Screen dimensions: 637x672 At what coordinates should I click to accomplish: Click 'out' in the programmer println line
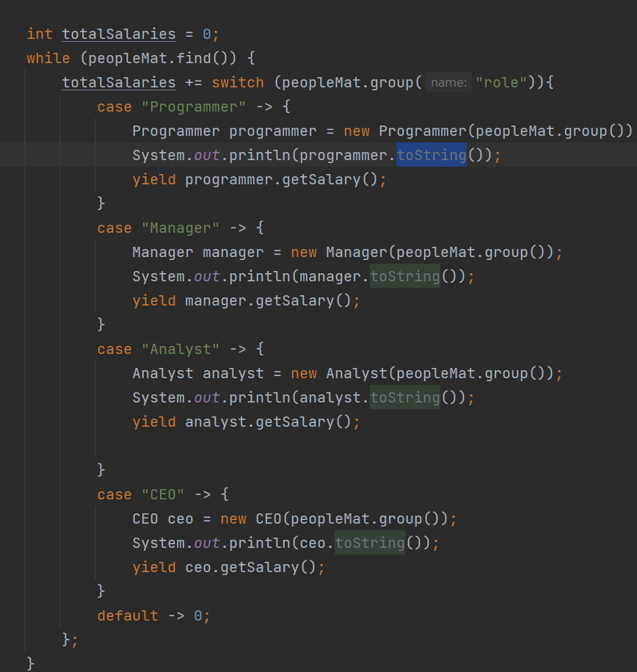(207, 155)
